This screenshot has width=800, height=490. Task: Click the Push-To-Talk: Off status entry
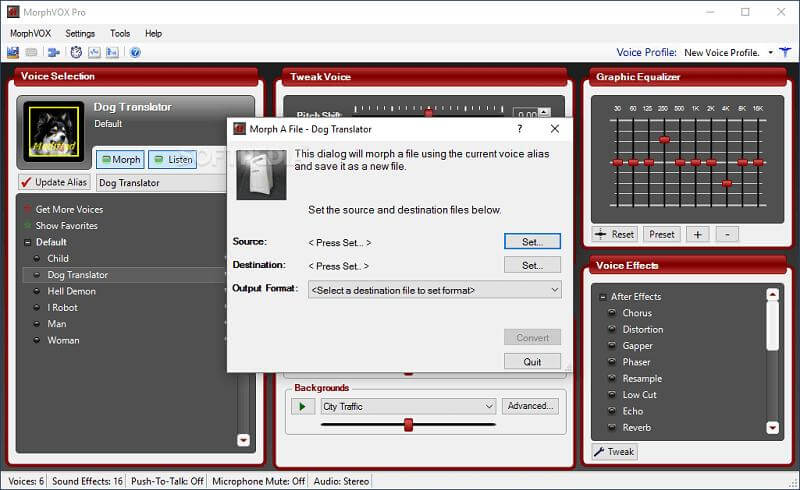coord(167,481)
